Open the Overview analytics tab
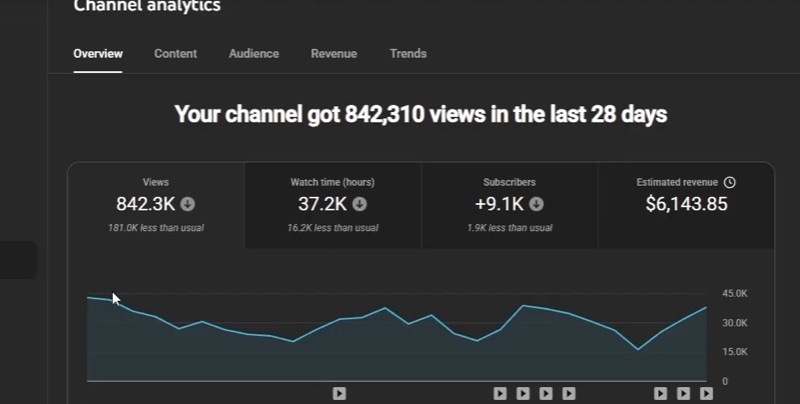 click(x=98, y=54)
